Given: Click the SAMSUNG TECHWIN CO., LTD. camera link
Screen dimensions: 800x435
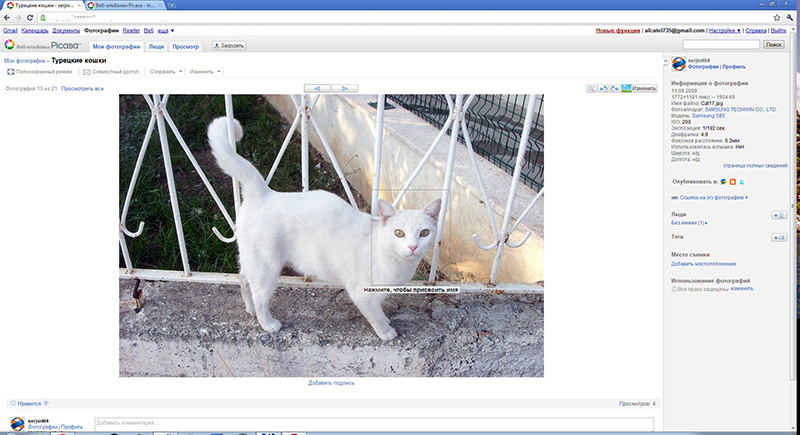Looking at the screenshot, I should [x=740, y=110].
